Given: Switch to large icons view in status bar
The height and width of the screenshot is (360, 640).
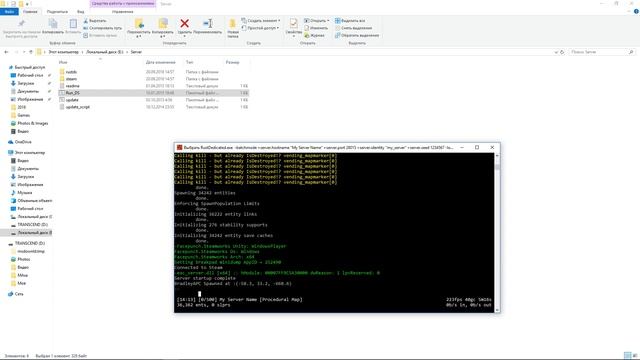Looking at the screenshot, I should click(635, 356).
